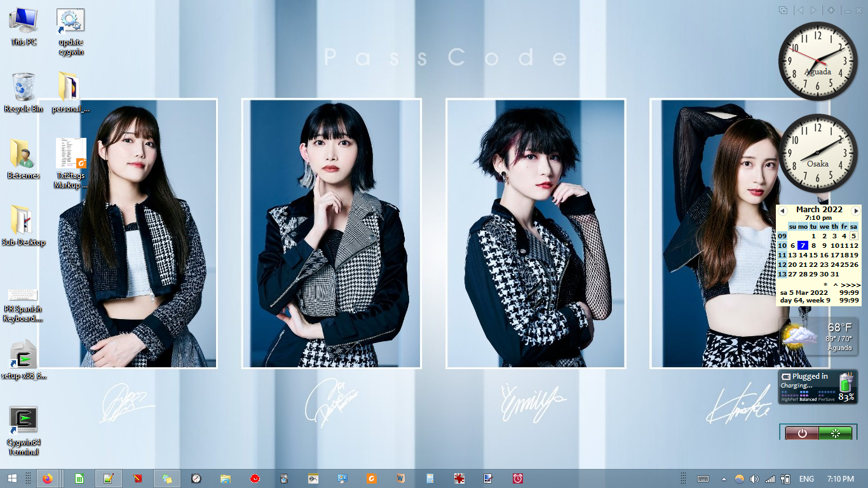Viewport: 868px width, 488px height.
Task: Click the gadget bar next arrow
Action: point(813,10)
